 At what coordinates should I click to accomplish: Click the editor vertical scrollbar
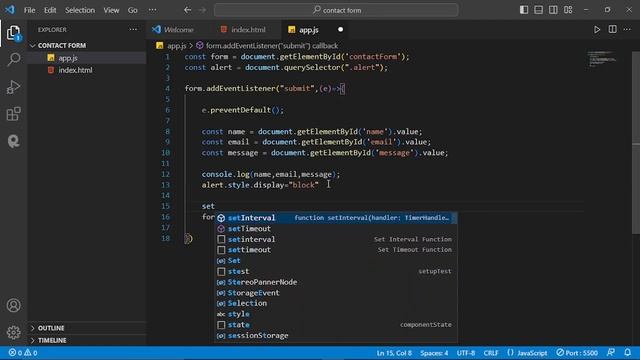click(636, 143)
